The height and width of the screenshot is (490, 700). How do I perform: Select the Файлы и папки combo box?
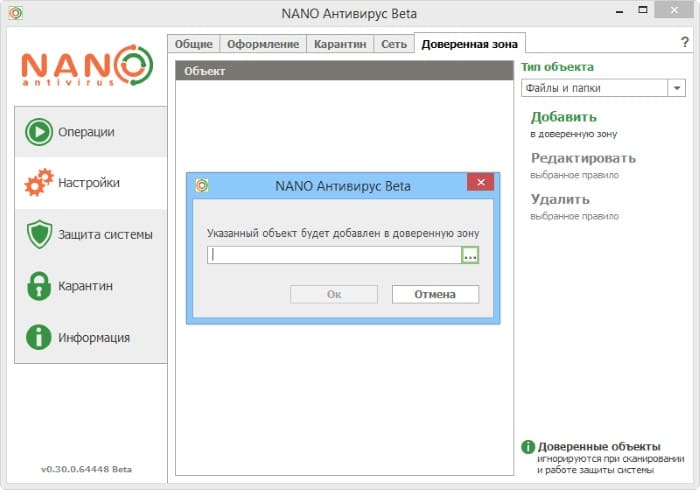[x=603, y=88]
